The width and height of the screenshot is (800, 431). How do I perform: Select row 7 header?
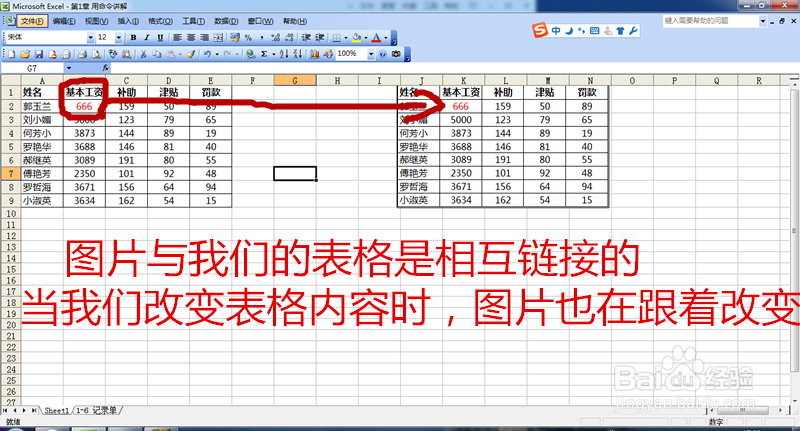click(11, 173)
